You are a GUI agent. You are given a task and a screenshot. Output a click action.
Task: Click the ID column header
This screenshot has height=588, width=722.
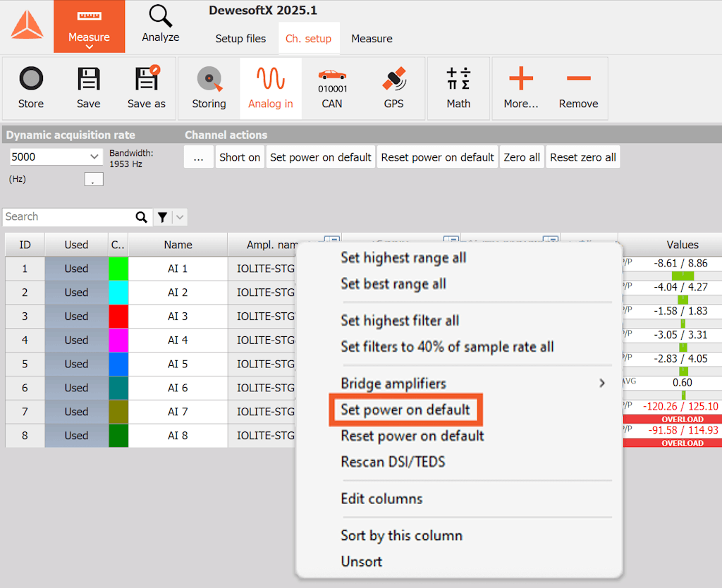(x=25, y=245)
